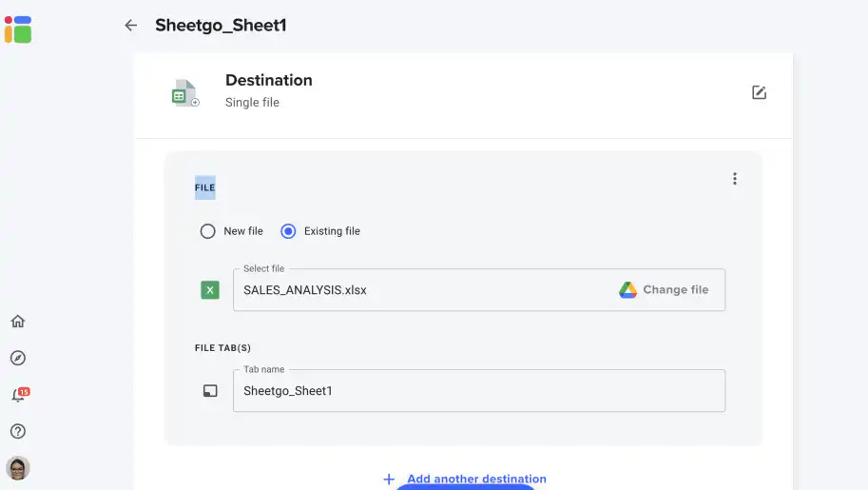Click the Destination spreadsheet icon
This screenshot has width=868, height=490.
click(x=185, y=92)
